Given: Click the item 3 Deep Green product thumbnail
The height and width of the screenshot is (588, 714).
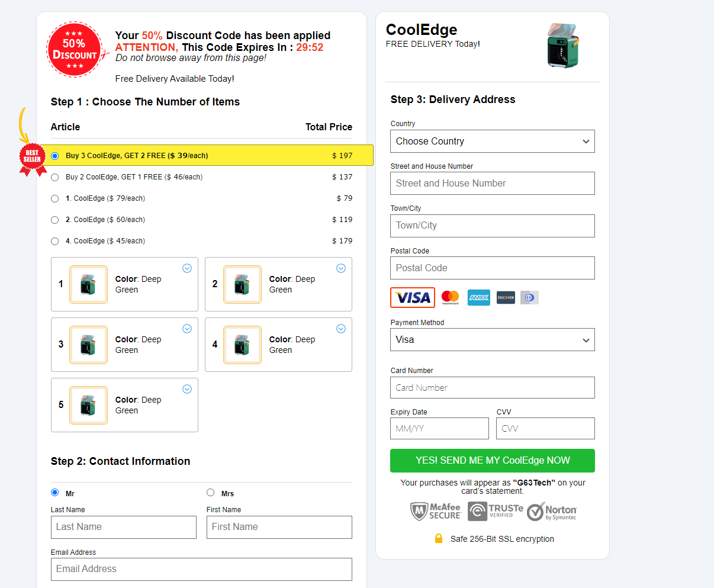Looking at the screenshot, I should click(88, 345).
